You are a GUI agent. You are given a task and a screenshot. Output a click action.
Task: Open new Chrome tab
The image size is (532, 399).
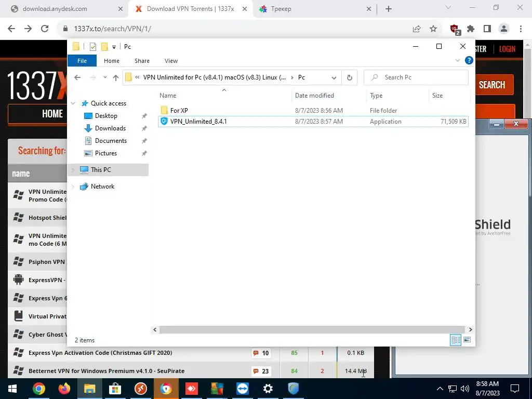coord(389,9)
